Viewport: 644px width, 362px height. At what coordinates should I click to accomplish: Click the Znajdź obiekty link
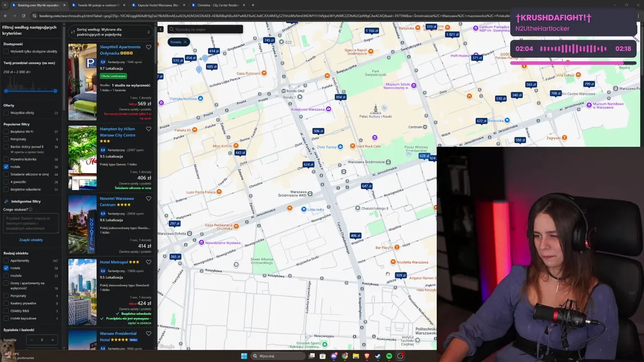pos(31,240)
